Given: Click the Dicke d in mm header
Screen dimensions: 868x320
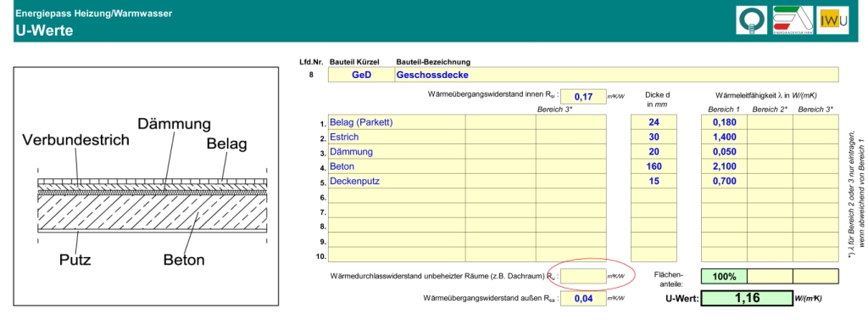Looking at the screenshot, I should (x=658, y=99).
